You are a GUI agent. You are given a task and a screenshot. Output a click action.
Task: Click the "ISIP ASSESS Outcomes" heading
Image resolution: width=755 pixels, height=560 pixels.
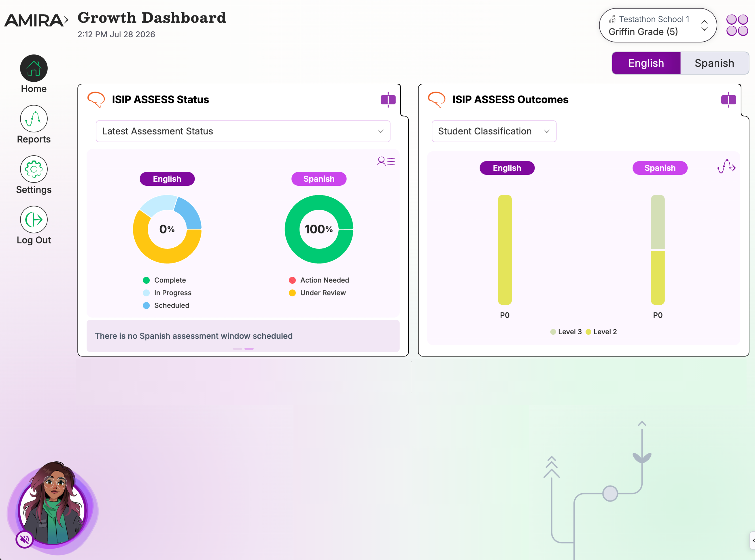[510, 99]
